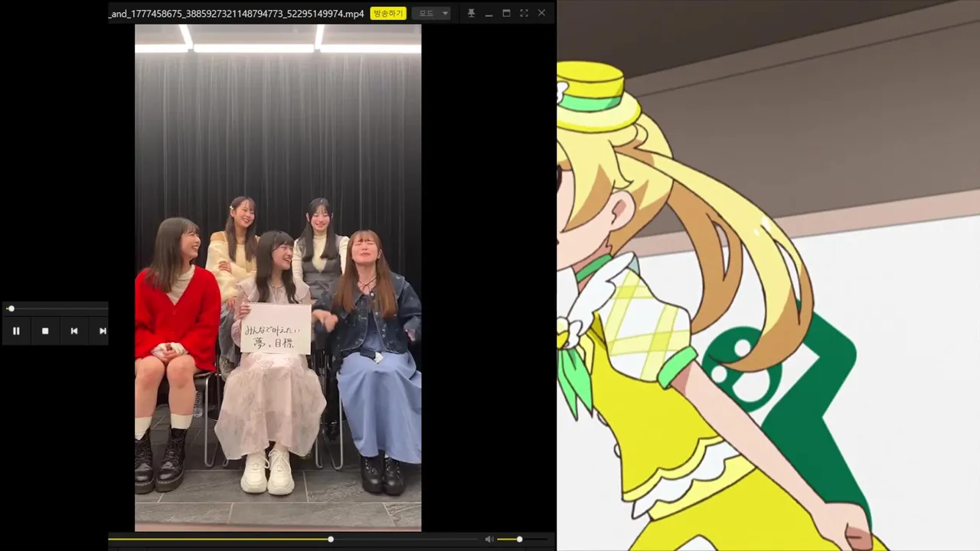This screenshot has height=551, width=980.
Task: Click the anime window on the right
Action: (768, 275)
